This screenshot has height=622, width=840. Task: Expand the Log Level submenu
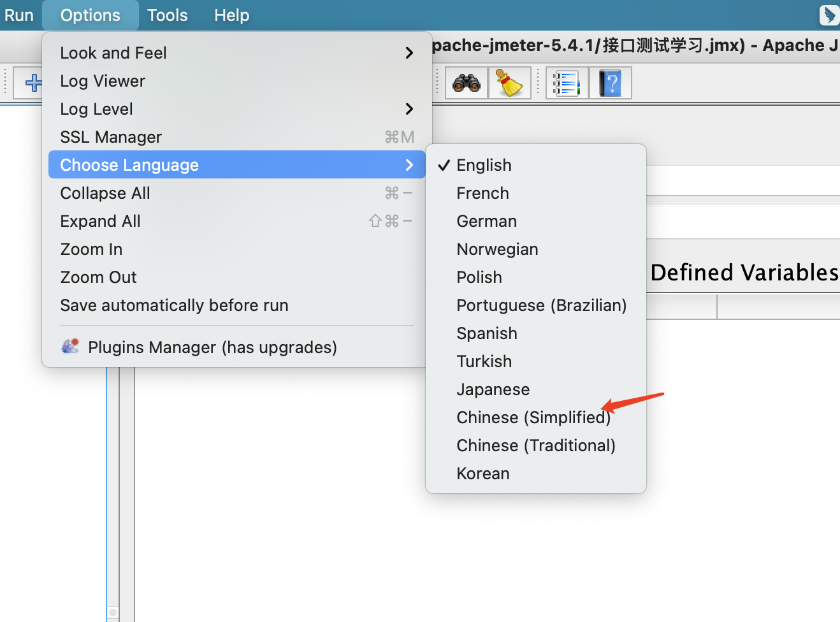tap(237, 109)
